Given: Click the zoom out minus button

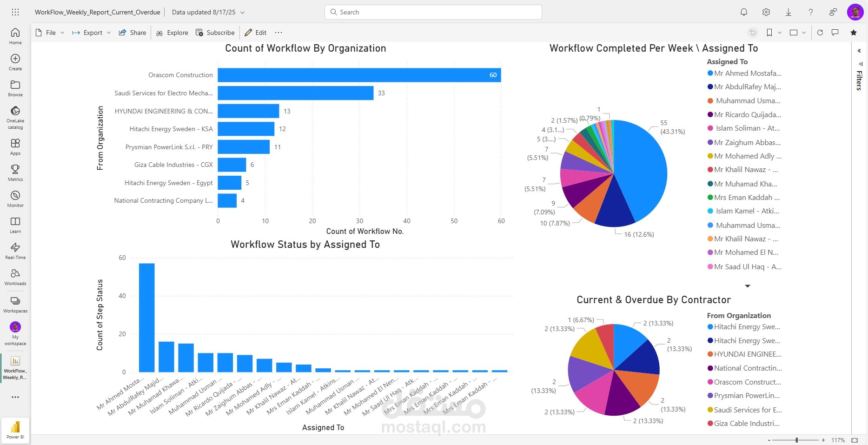Looking at the screenshot, I should 769,440.
